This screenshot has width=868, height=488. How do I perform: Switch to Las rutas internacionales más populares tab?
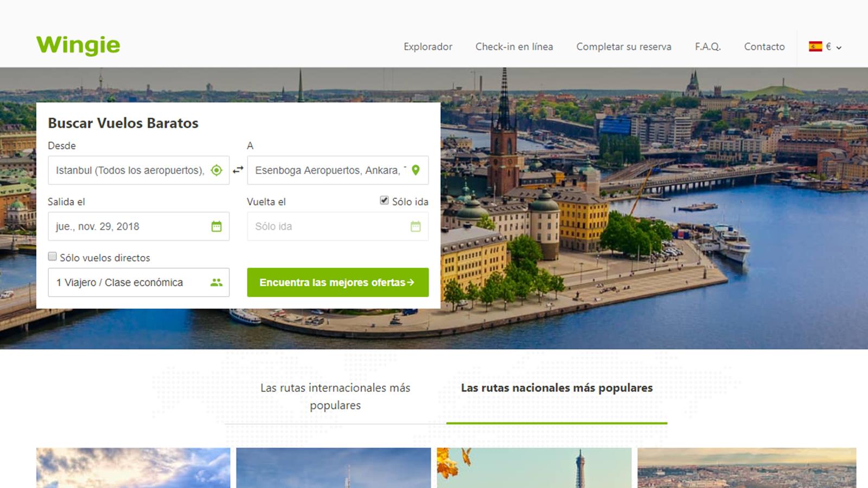tap(335, 396)
